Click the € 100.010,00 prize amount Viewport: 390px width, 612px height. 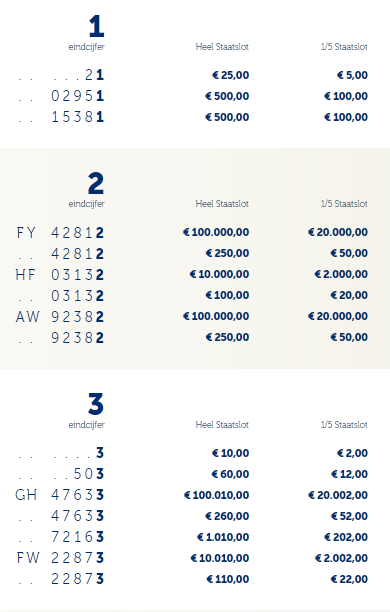tap(216, 495)
